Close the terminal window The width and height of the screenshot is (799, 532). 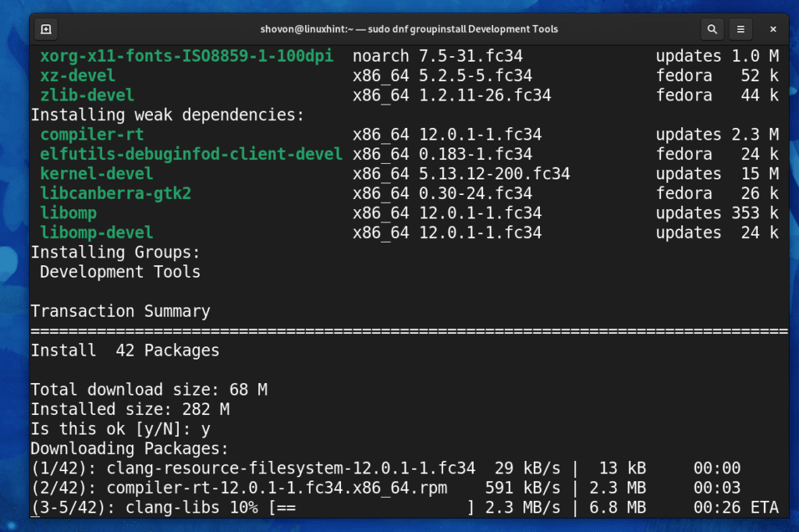click(x=772, y=29)
